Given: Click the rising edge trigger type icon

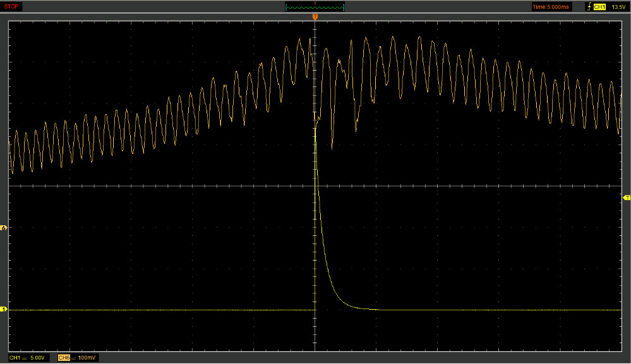Looking at the screenshot, I should pyautogui.click(x=589, y=7).
